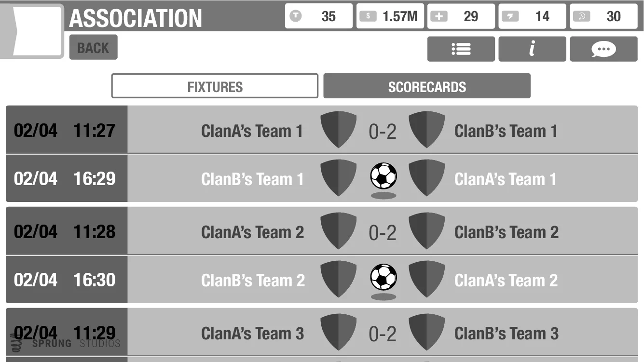Open the 0-2 score of Team 2 match
This screenshot has height=362, width=644.
point(383,233)
